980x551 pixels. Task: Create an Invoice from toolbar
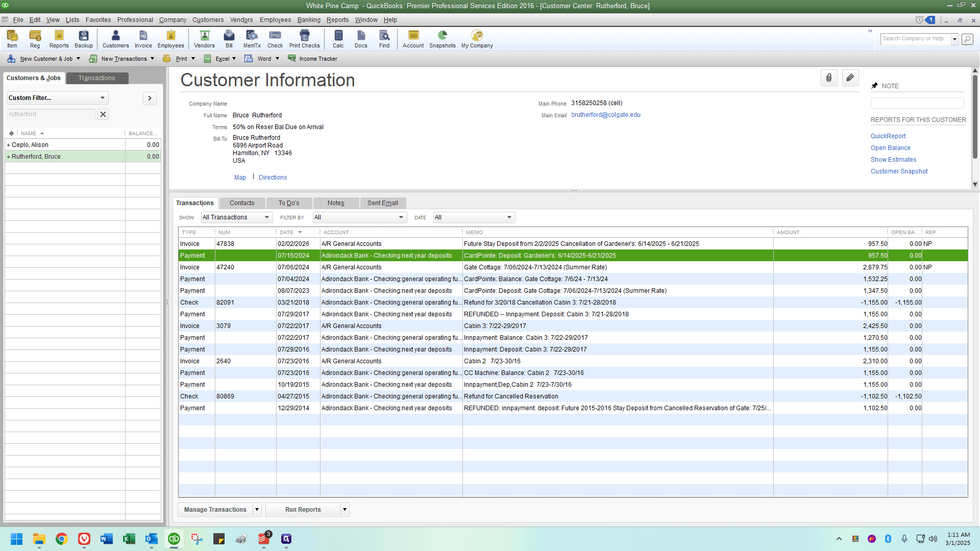(143, 39)
